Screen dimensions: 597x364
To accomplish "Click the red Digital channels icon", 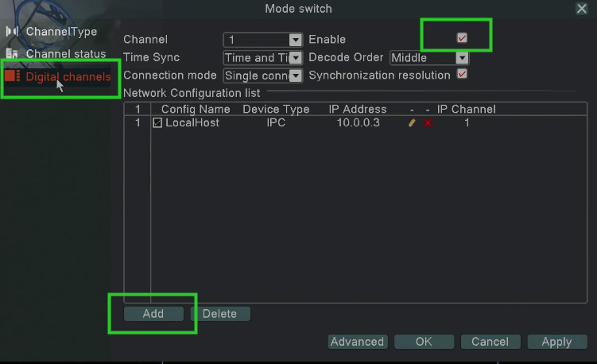I will (13, 76).
